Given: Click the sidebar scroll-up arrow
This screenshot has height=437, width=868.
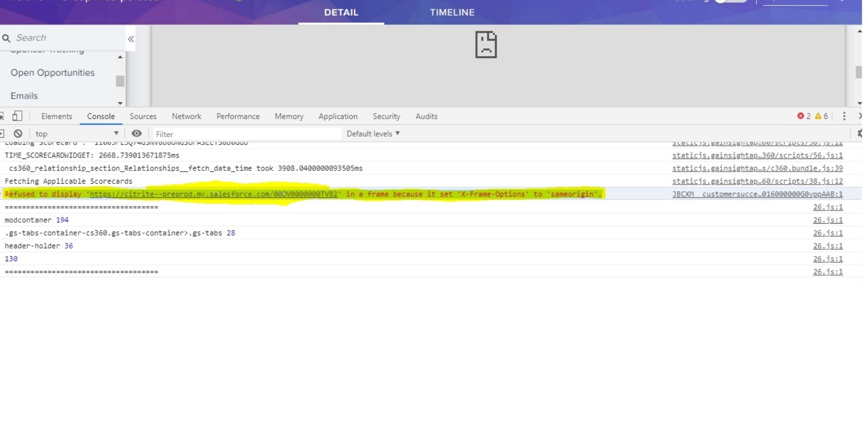Looking at the screenshot, I should 120,57.
